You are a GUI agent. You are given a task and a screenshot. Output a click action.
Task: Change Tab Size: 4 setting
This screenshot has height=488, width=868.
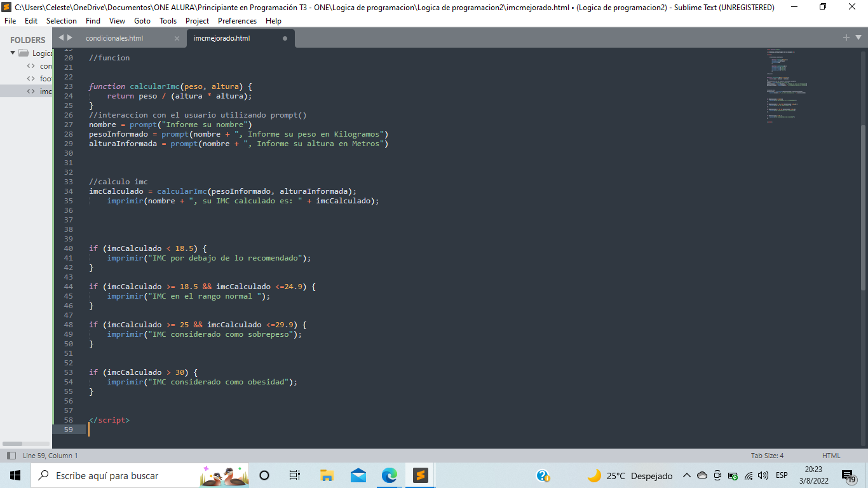pyautogui.click(x=767, y=456)
